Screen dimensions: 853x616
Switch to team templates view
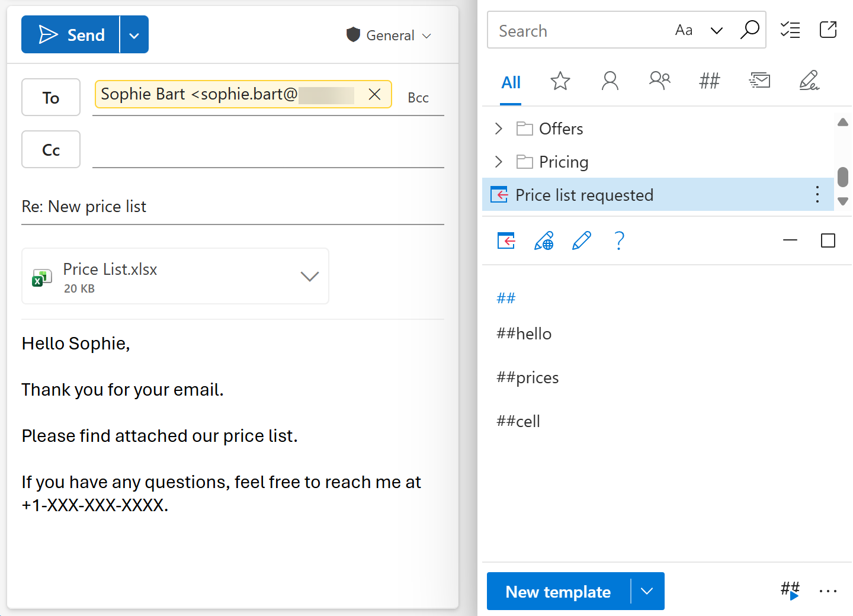659,81
